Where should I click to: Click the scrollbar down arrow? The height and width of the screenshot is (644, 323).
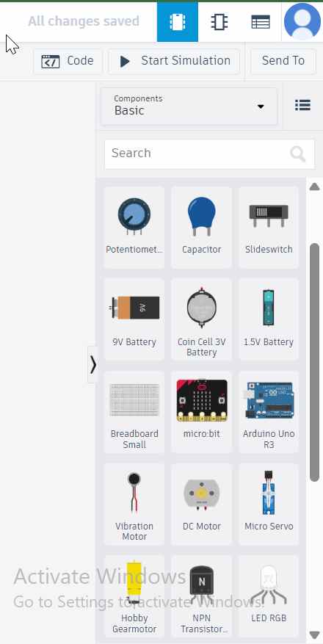point(314,635)
